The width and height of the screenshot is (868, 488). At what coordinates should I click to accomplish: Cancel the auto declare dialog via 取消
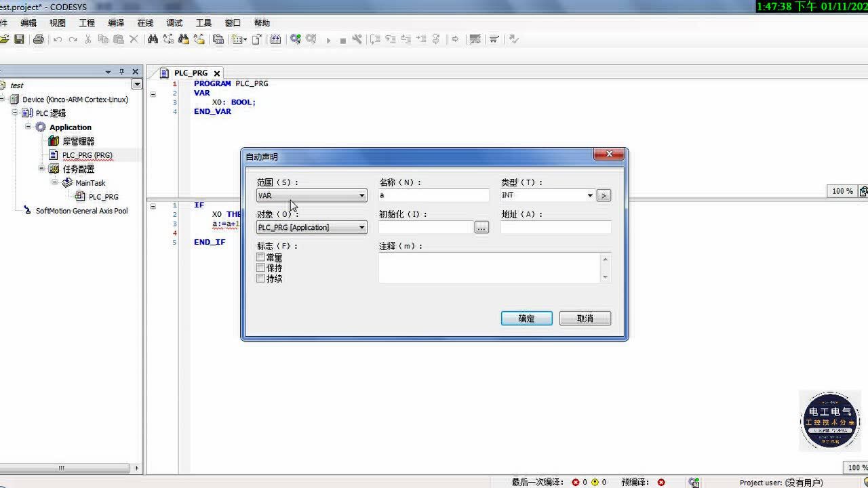(584, 318)
